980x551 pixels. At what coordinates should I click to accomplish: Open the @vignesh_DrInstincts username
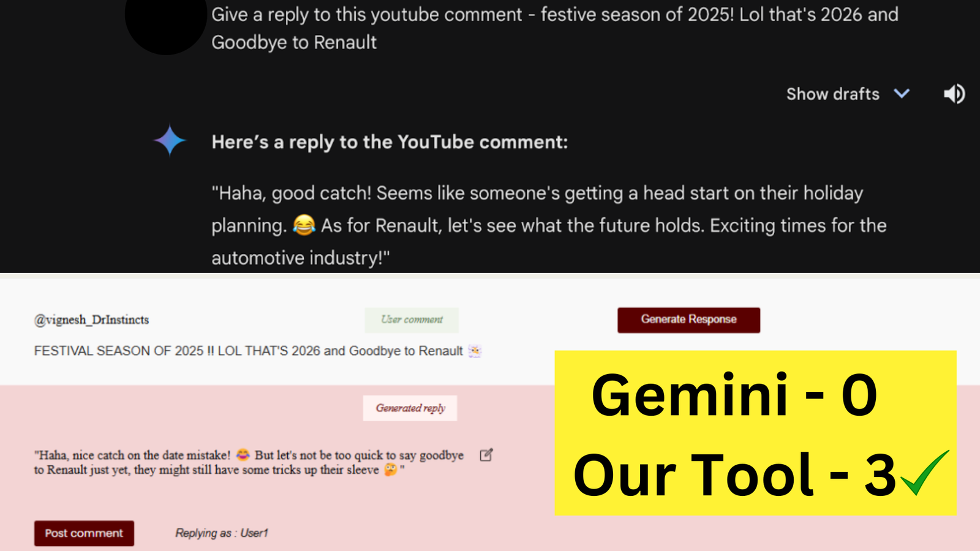point(92,320)
